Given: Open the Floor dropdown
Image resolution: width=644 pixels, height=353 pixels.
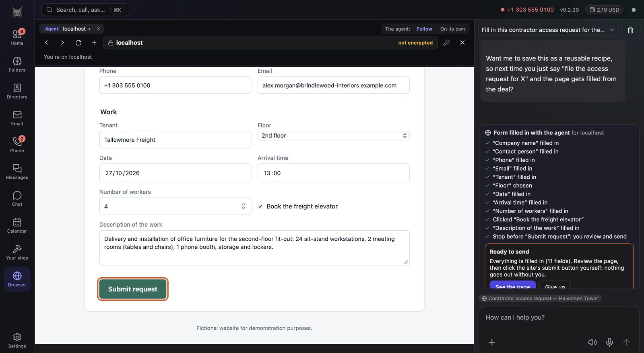Looking at the screenshot, I should pyautogui.click(x=333, y=136).
